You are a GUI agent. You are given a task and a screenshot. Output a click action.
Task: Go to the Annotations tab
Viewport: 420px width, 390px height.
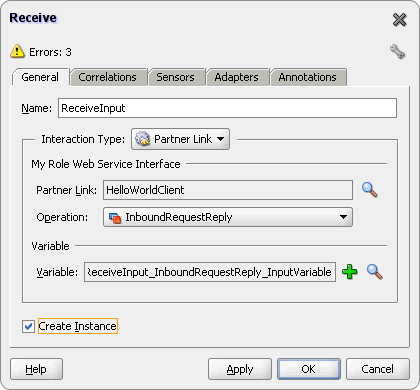click(x=308, y=77)
